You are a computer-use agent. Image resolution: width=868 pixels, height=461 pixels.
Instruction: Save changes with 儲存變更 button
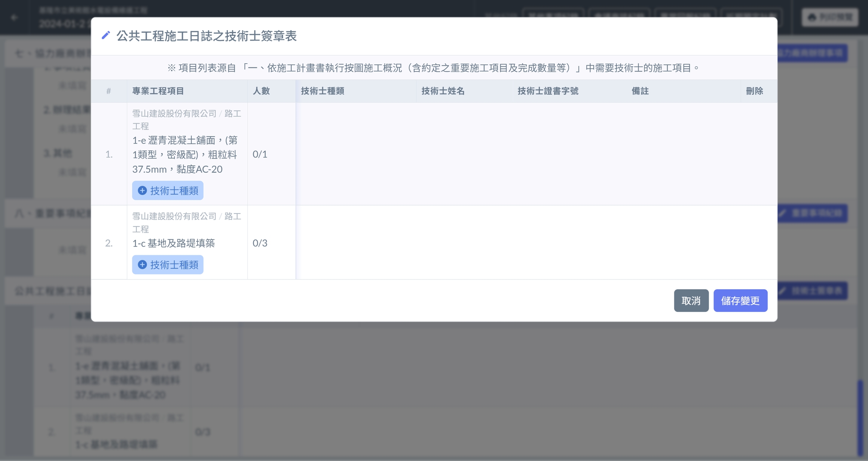(x=740, y=301)
